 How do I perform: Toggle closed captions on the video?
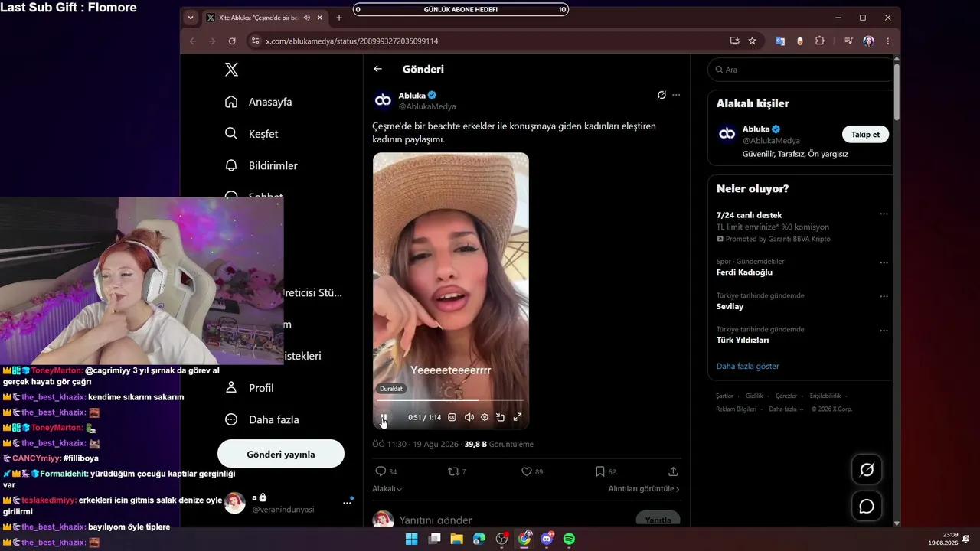(452, 418)
